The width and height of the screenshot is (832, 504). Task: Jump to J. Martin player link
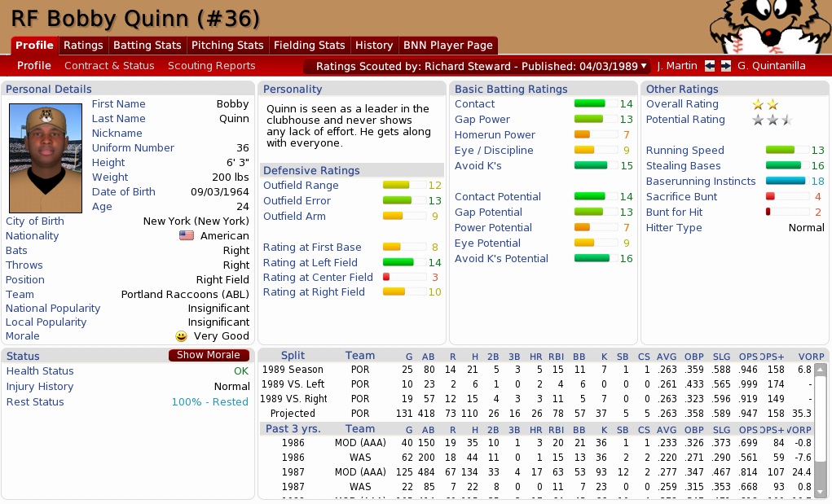(676, 66)
